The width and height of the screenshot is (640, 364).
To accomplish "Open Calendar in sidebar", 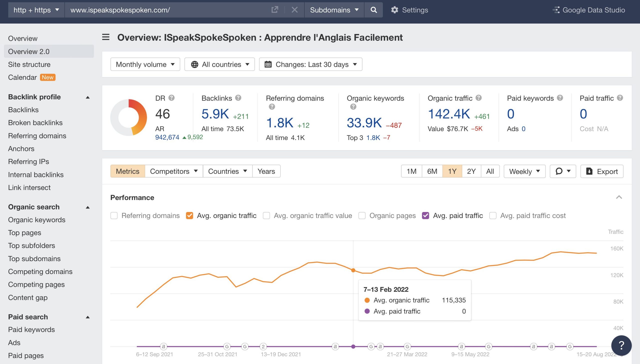I will pos(22,77).
